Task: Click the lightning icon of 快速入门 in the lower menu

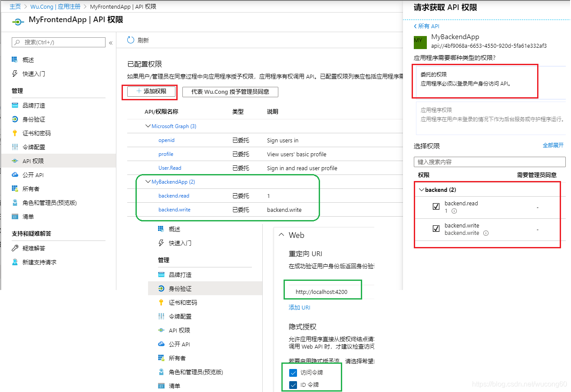Action: [161, 243]
